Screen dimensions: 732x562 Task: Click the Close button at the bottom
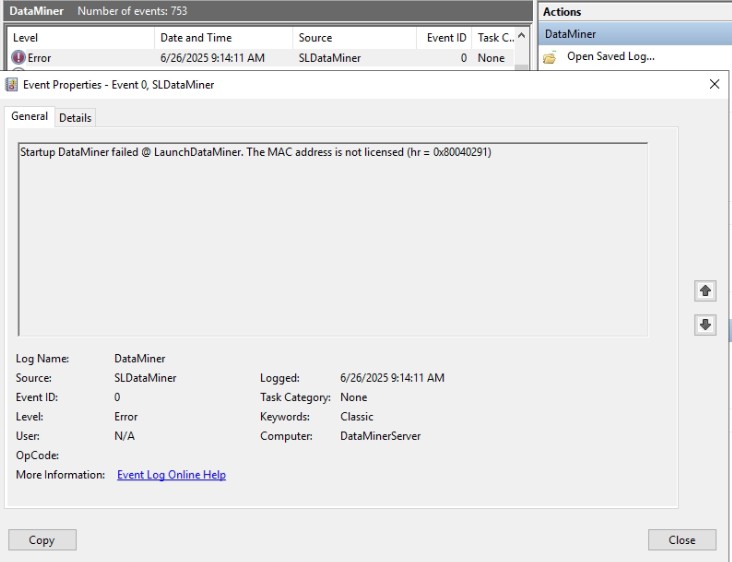click(x=682, y=540)
